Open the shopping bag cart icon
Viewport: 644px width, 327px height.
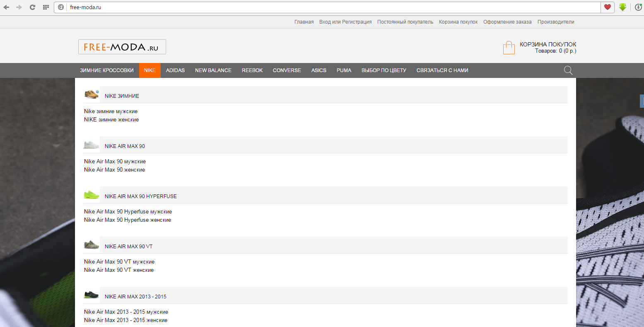coord(509,48)
